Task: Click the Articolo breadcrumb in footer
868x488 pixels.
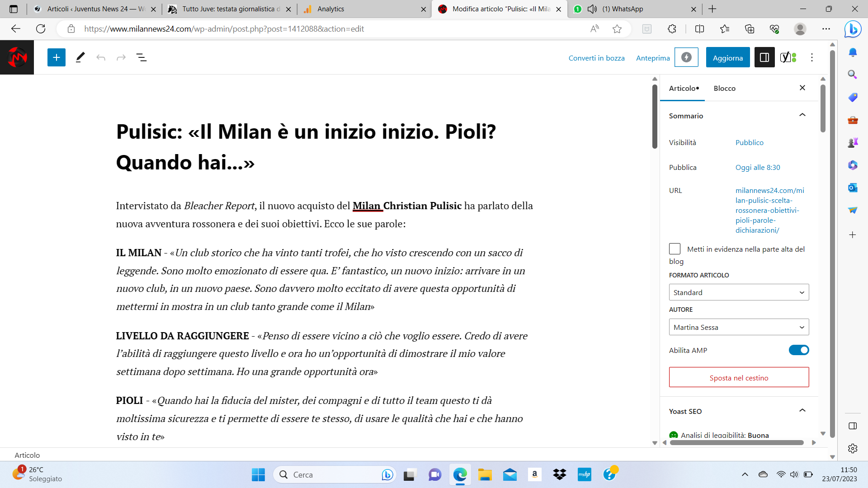Action: pos(27,455)
